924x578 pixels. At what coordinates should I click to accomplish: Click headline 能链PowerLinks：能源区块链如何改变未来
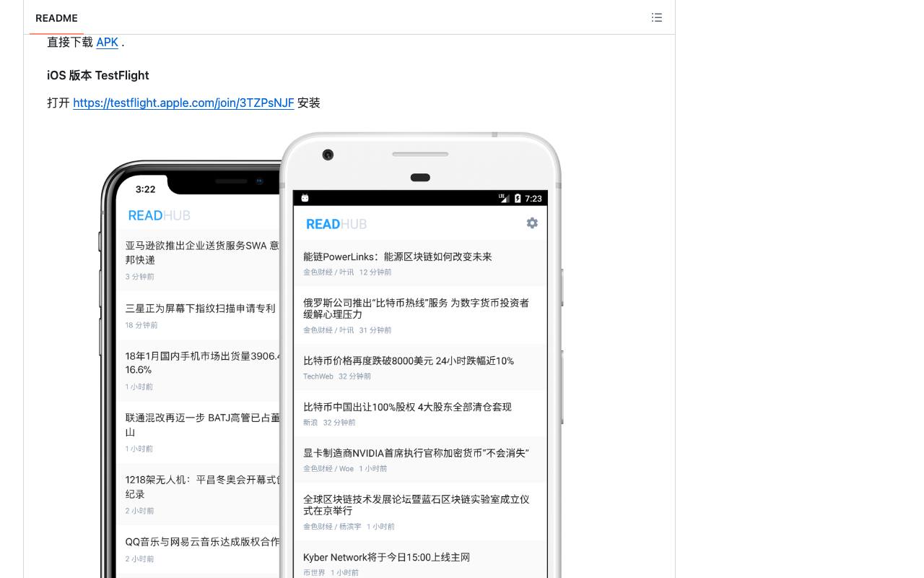point(398,256)
